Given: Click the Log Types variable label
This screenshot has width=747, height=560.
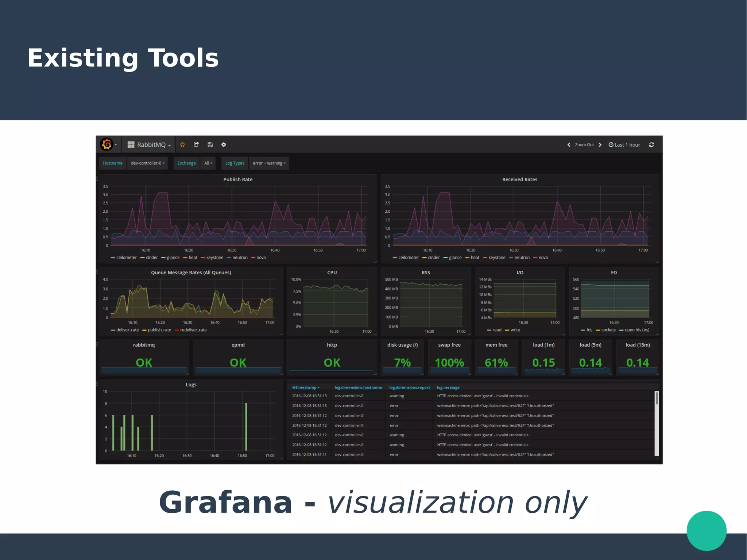Looking at the screenshot, I should point(235,163).
